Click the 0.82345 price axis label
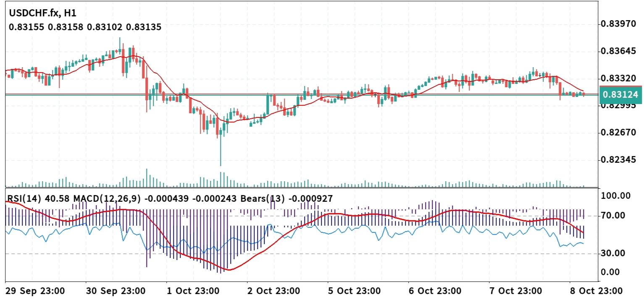 [x=619, y=160]
